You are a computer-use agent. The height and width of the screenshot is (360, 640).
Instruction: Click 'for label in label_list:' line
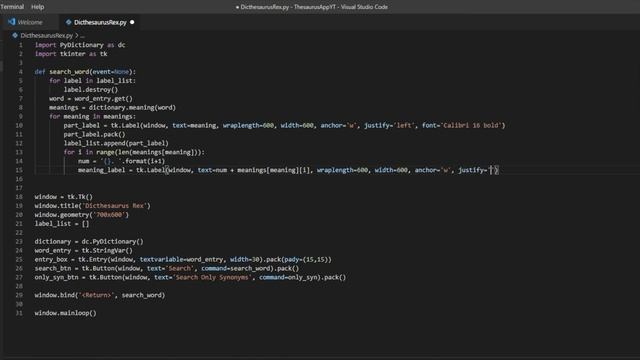point(92,81)
